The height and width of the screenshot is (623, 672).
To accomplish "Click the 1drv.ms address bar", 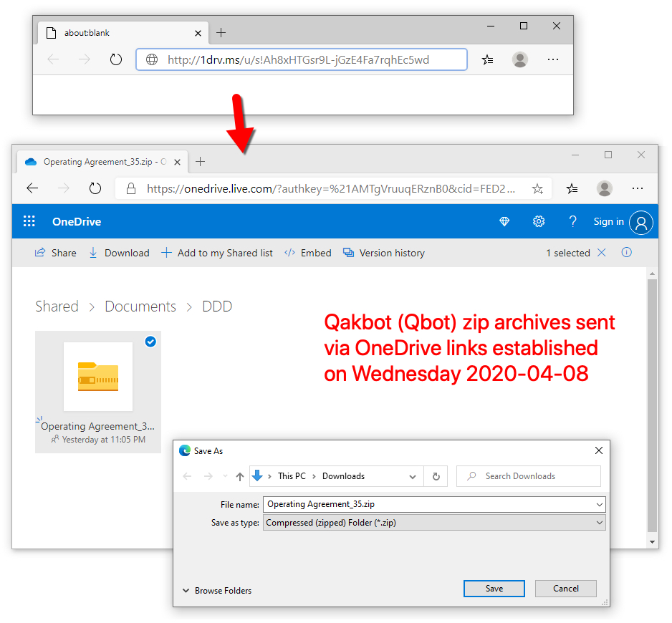I will (x=302, y=59).
